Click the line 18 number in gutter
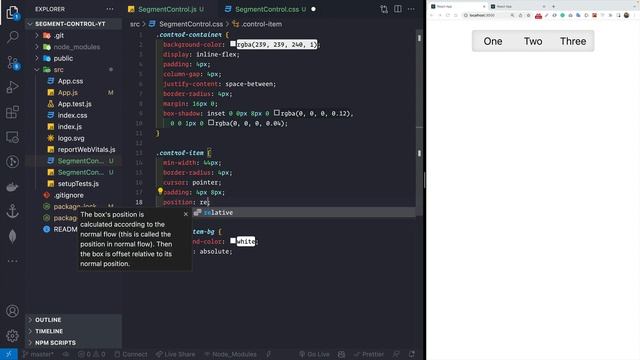 (x=139, y=202)
